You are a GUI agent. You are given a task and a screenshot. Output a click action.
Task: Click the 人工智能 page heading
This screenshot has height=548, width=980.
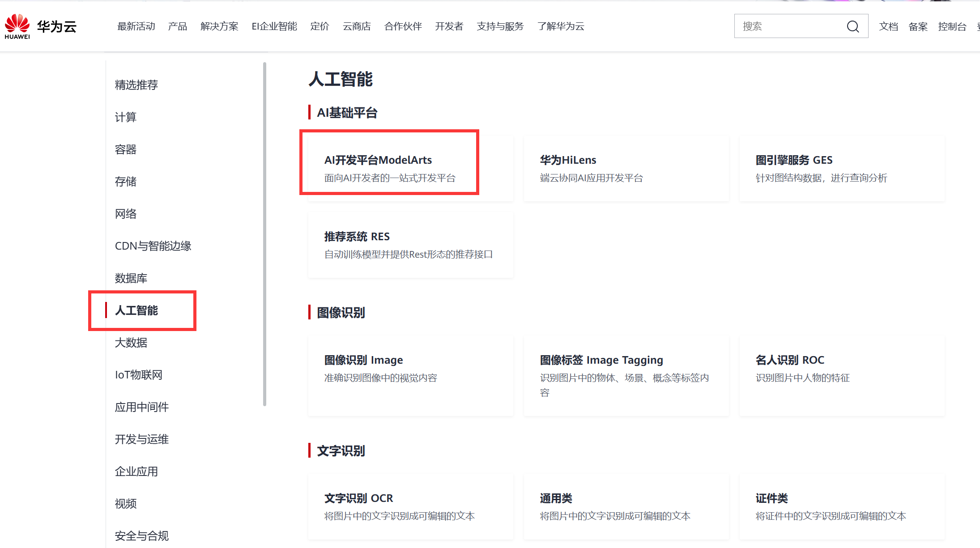coord(341,79)
